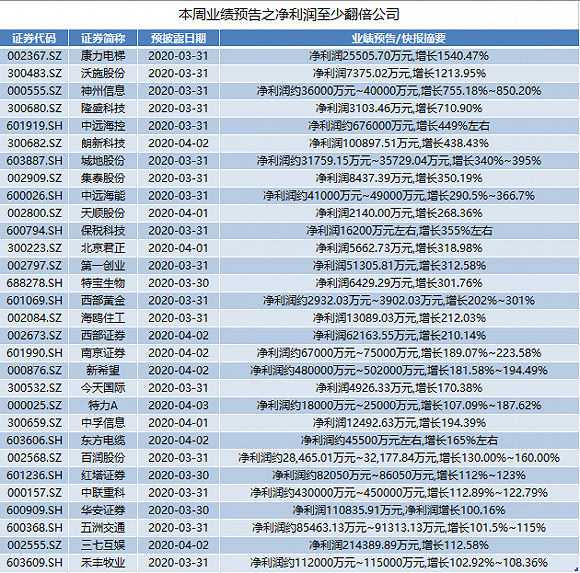Click the company name 华安证券
The height and width of the screenshot is (573, 580).
103,510
